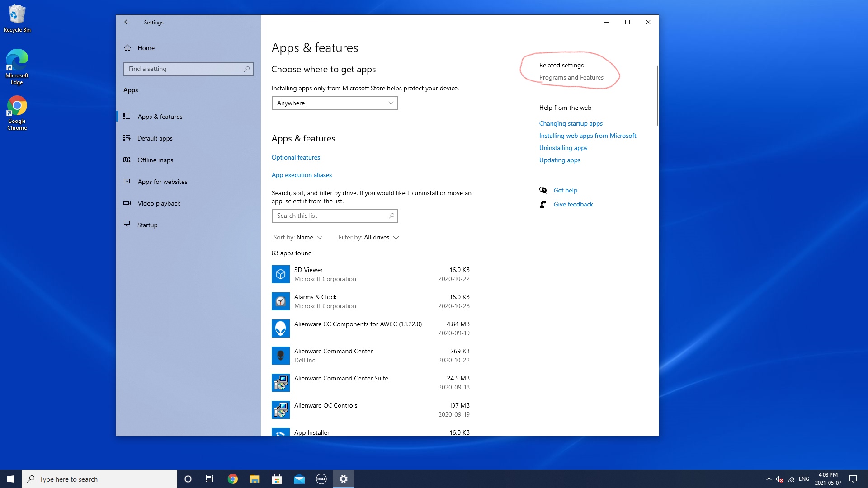Select the Alarms & Clock app icon
This screenshot has width=868, height=488.
(x=281, y=301)
